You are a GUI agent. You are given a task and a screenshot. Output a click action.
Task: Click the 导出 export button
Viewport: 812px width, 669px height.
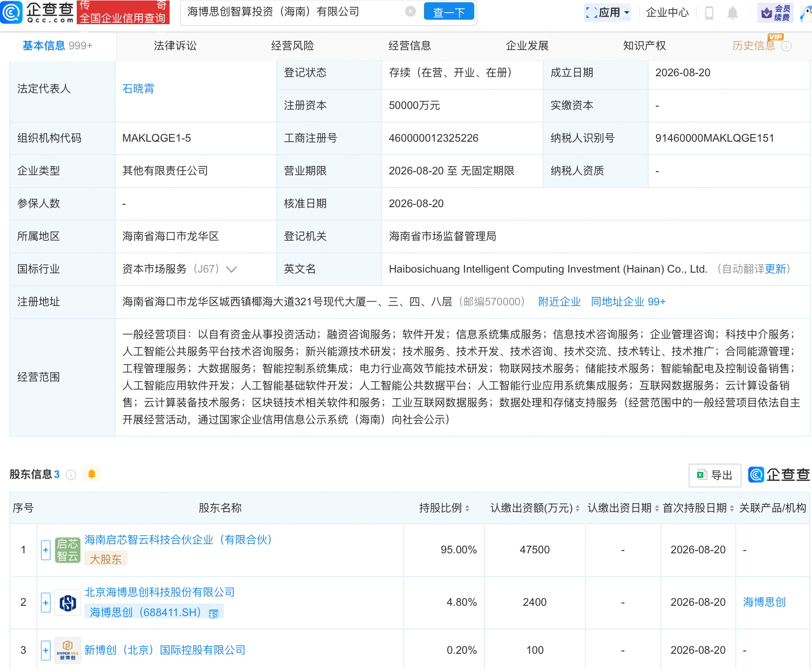click(715, 475)
